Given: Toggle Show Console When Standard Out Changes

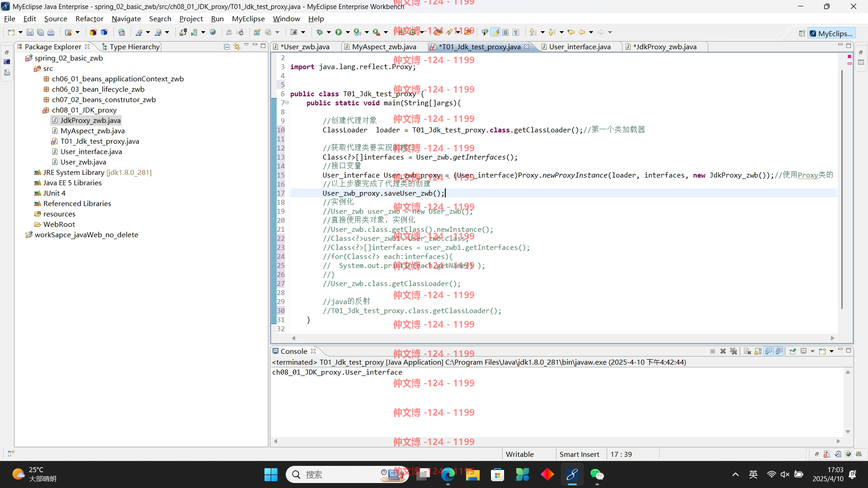Looking at the screenshot, I should (x=769, y=351).
